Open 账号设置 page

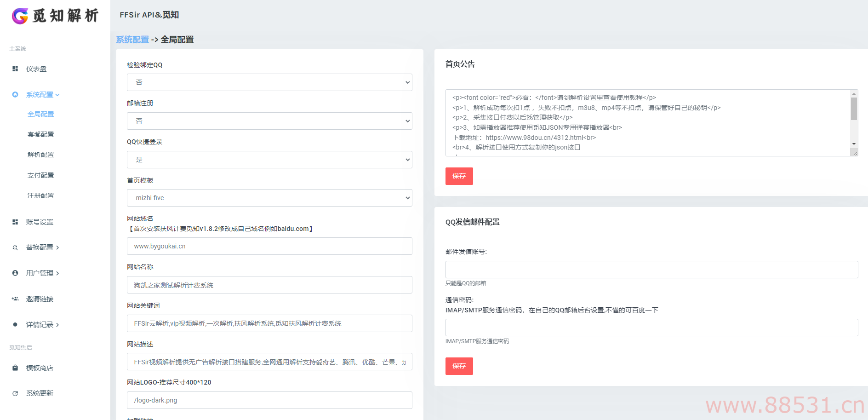click(x=40, y=222)
